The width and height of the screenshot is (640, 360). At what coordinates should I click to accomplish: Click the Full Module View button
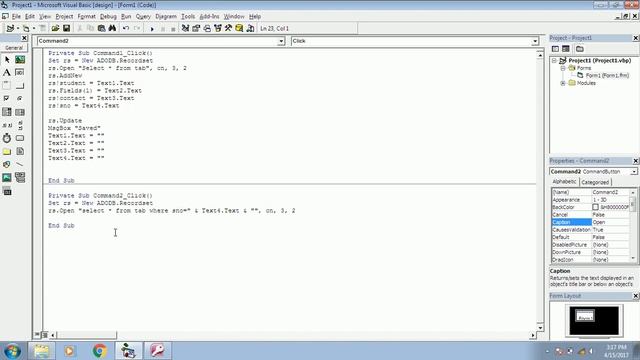[x=45, y=335]
